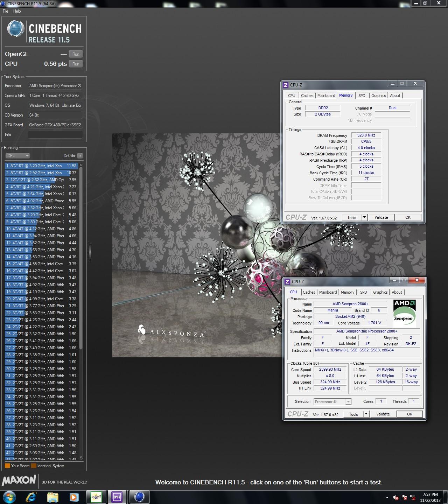
Task: Switch to Graphics tab in lower CPU-Z
Action: [380, 292]
